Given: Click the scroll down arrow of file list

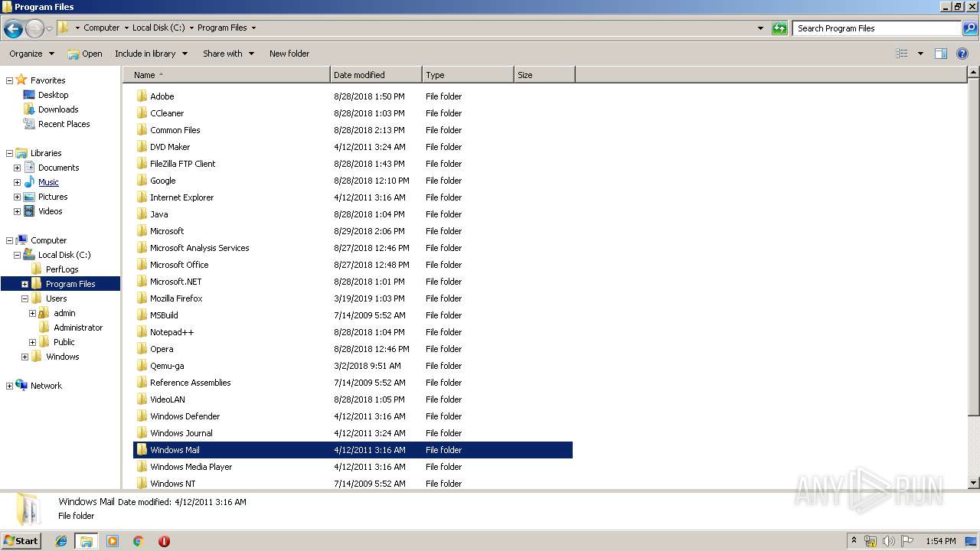Looking at the screenshot, I should coord(974,483).
